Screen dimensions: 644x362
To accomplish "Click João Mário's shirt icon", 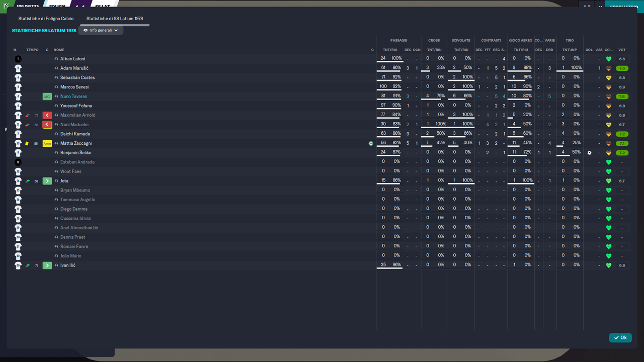I will tap(18, 256).
